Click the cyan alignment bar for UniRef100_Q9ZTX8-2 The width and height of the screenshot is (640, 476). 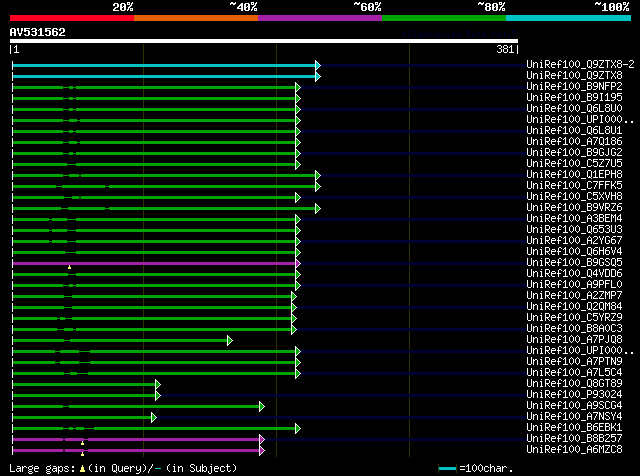[x=164, y=65]
